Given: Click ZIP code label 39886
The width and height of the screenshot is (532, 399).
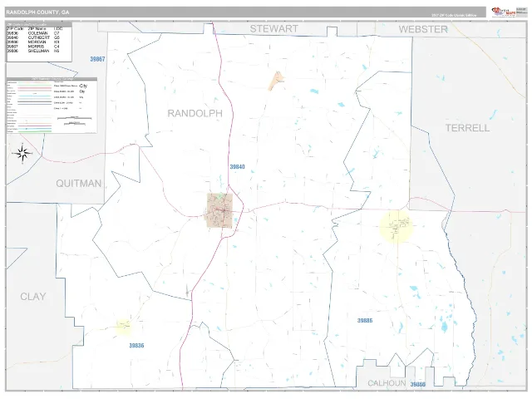Looking at the screenshot, I should click(365, 320).
